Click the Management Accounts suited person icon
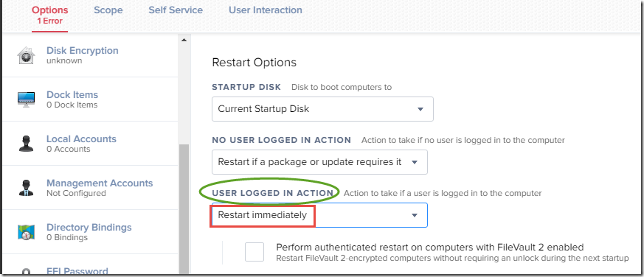This screenshot has height=277, width=644. pyautogui.click(x=27, y=188)
